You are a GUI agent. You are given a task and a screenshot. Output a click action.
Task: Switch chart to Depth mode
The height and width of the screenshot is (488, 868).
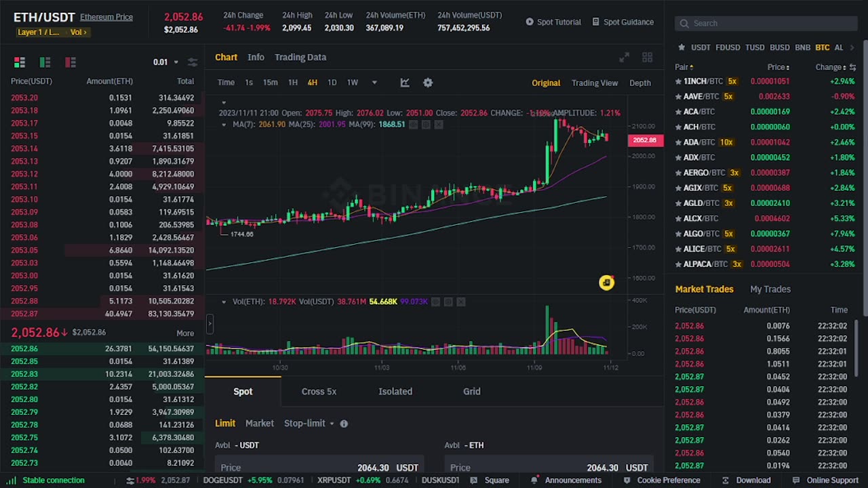click(x=640, y=83)
